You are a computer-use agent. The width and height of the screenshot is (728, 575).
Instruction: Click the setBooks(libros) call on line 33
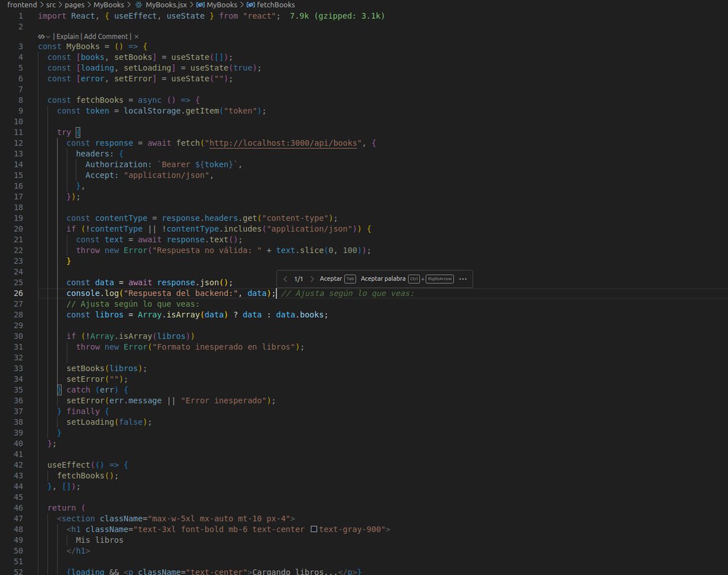tap(107, 369)
